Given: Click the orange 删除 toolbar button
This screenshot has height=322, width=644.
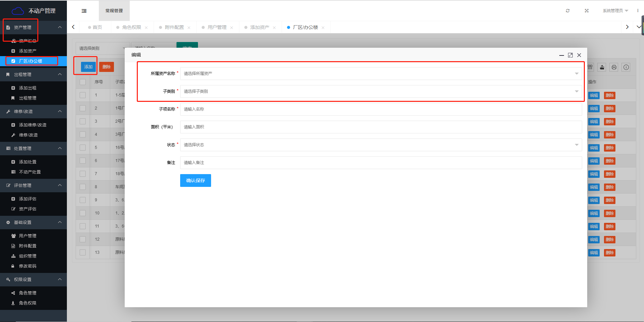Looking at the screenshot, I should coord(107,67).
